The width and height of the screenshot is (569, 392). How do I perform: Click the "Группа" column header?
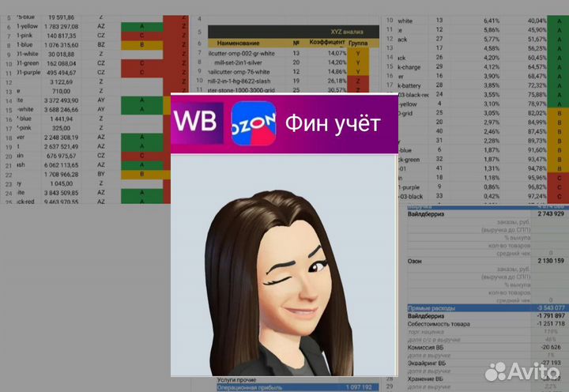[358, 43]
